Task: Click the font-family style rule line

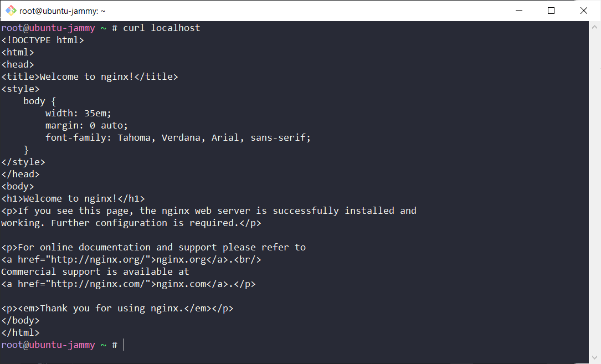Action: 177,137
